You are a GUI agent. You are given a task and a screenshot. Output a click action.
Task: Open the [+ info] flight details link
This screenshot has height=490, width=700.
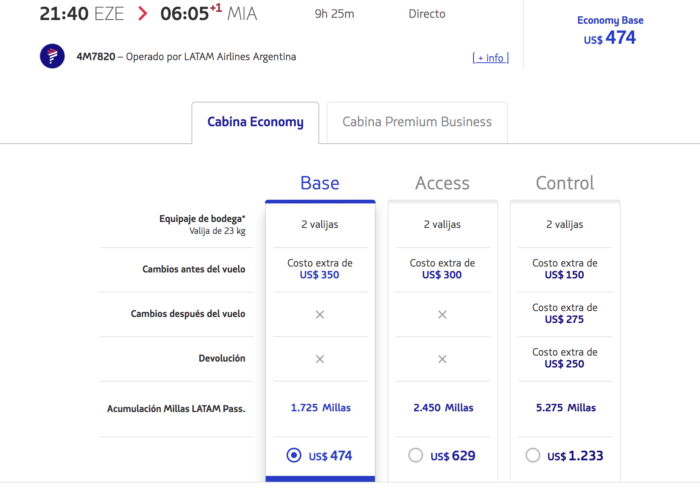(x=491, y=58)
